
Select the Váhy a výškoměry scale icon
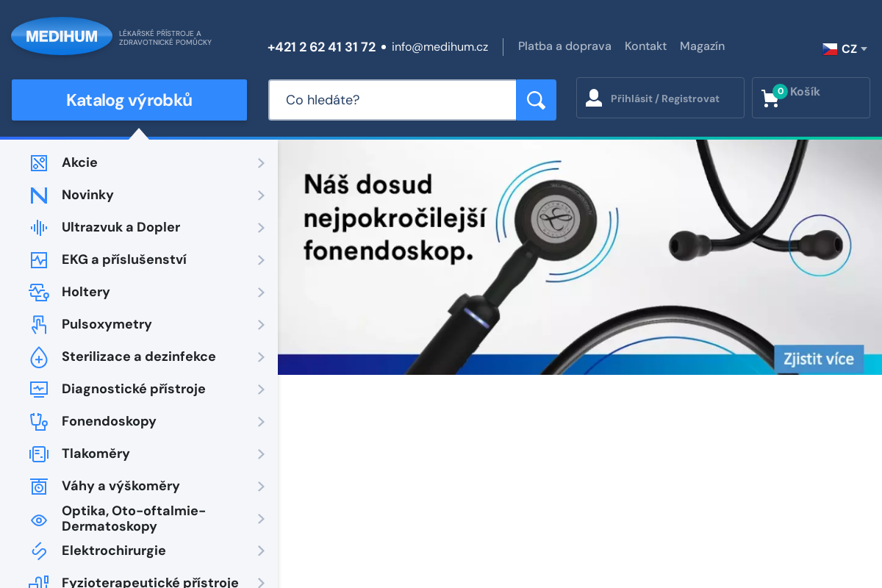[38, 487]
